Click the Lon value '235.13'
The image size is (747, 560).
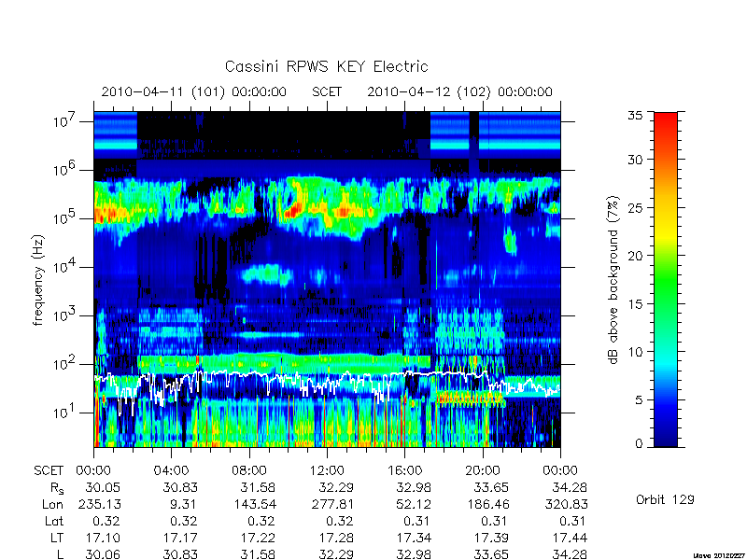[x=99, y=504]
